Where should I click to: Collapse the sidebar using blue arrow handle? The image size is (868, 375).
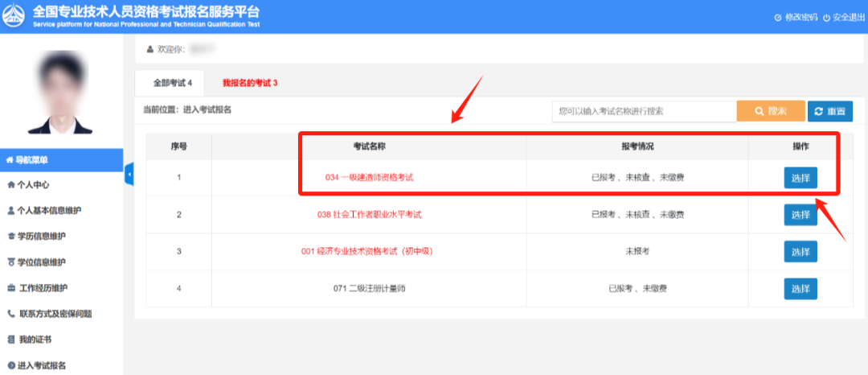click(129, 174)
